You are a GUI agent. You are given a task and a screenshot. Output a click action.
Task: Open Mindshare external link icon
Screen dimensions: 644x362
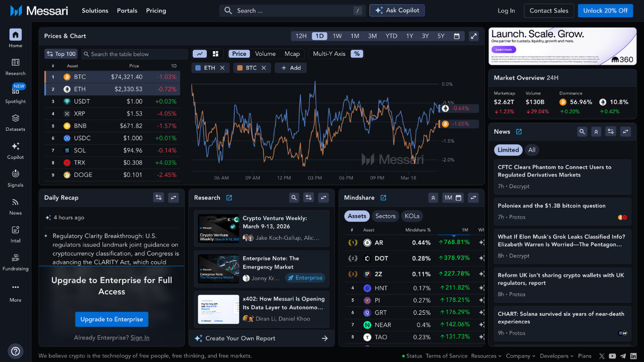[383, 198]
